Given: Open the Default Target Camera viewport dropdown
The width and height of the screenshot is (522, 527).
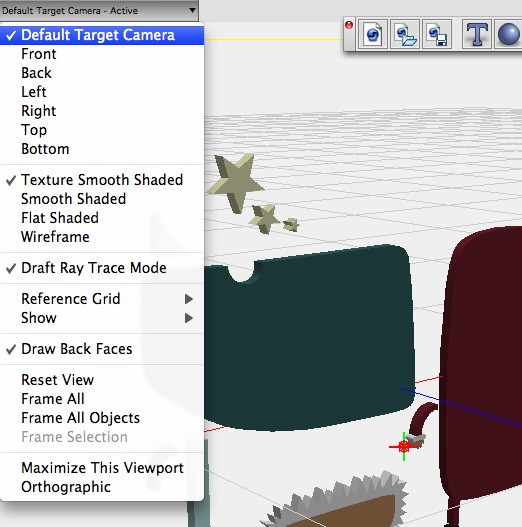Looking at the screenshot, I should (x=99, y=10).
